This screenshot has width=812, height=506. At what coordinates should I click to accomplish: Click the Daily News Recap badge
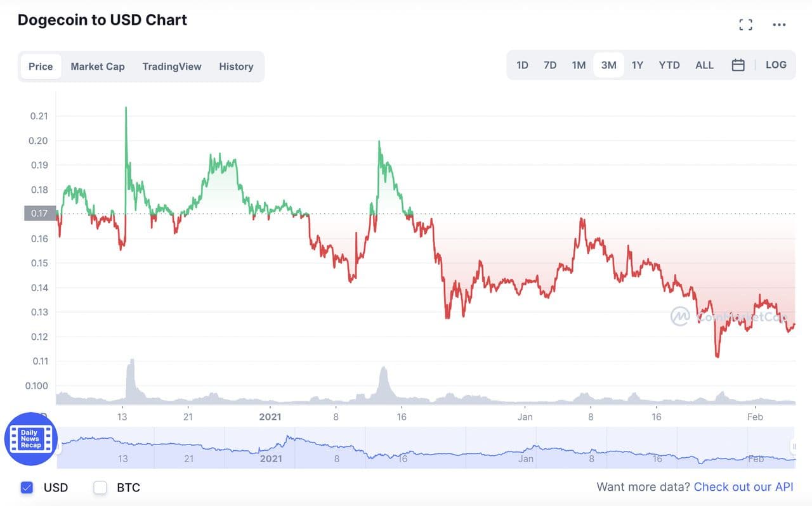click(30, 439)
